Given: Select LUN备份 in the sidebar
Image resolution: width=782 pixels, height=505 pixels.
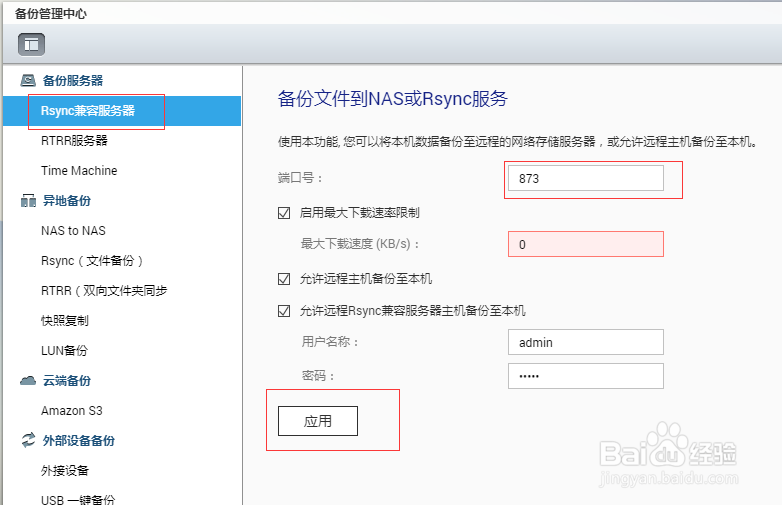Looking at the screenshot, I should click(64, 351).
